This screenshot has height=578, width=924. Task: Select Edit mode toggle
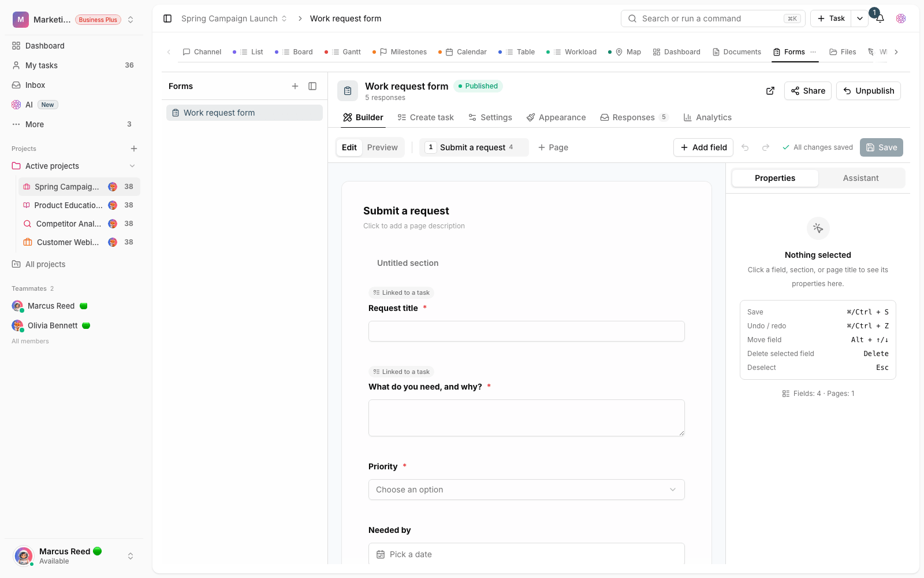[349, 147]
